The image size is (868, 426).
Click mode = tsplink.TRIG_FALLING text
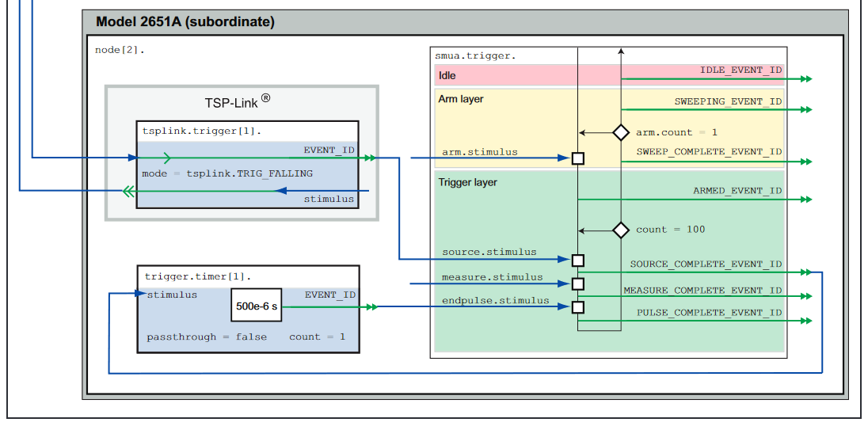pos(227,173)
